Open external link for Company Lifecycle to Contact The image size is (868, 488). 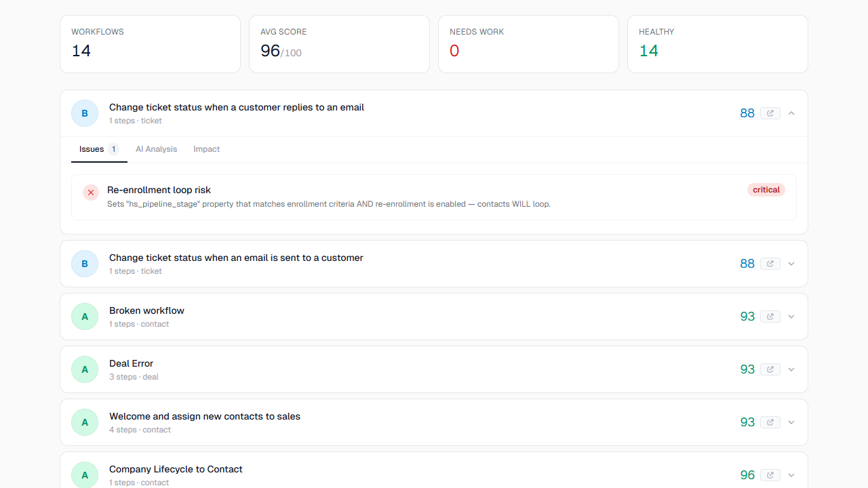pyautogui.click(x=770, y=475)
